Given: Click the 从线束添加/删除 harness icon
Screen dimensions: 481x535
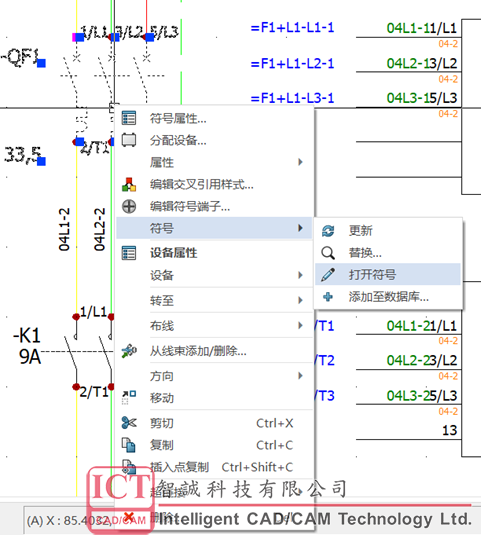Looking at the screenshot, I should coord(129,351).
